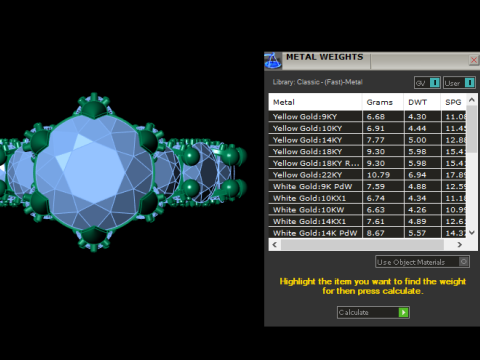Click the horizontal scrollbar thumb
This screenshot has height=360, width=480.
[x=362, y=245]
